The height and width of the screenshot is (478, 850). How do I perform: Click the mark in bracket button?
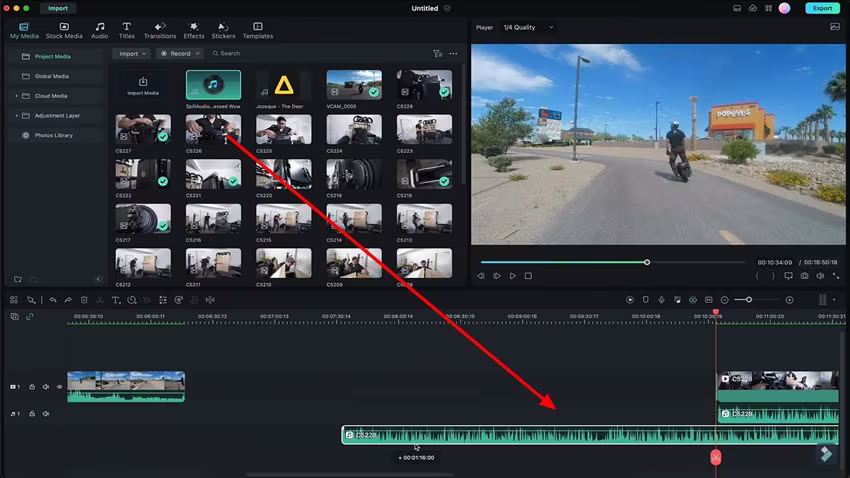(757, 276)
